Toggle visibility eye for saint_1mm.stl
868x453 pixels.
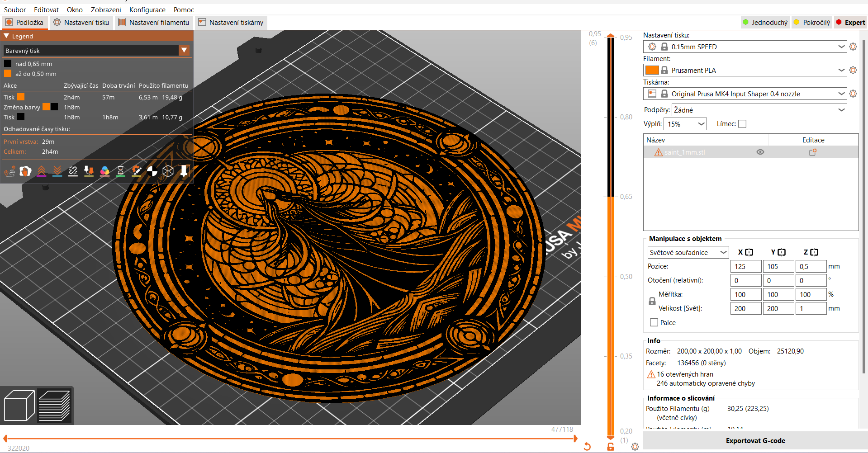point(760,152)
